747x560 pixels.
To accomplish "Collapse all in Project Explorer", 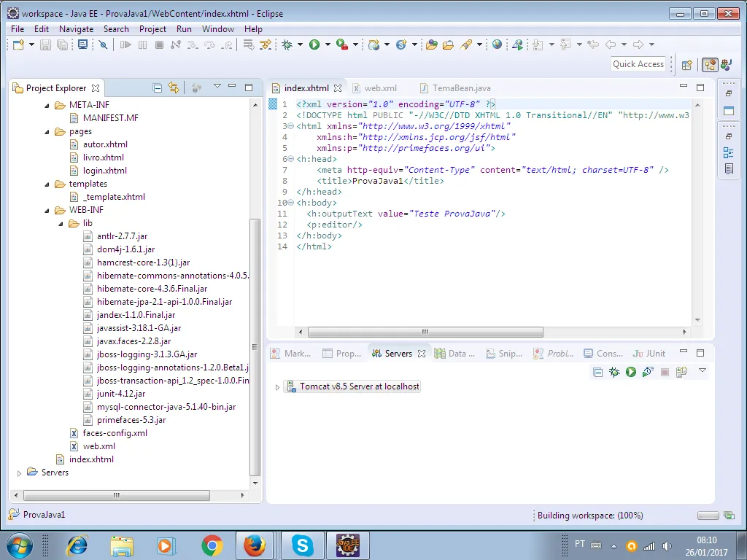I will click(158, 87).
